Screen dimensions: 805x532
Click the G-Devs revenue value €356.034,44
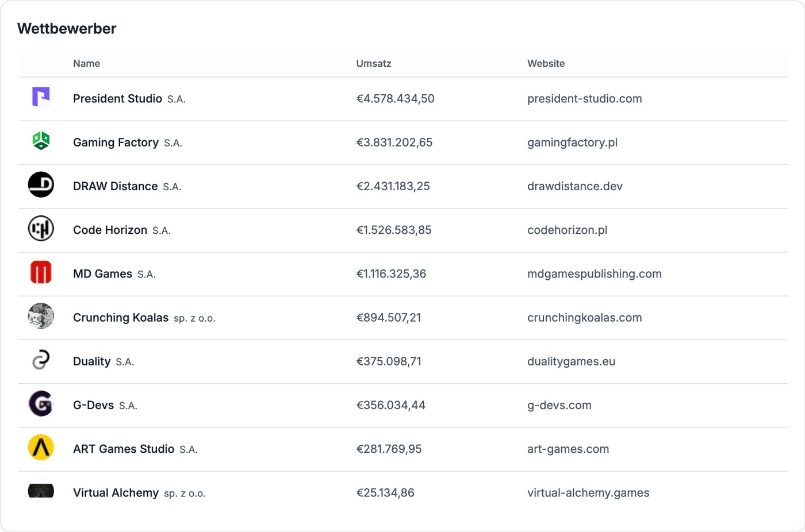coord(391,405)
